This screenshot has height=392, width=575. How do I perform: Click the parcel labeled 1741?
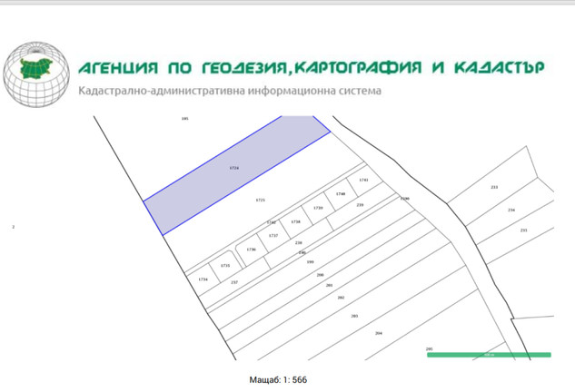tap(363, 181)
